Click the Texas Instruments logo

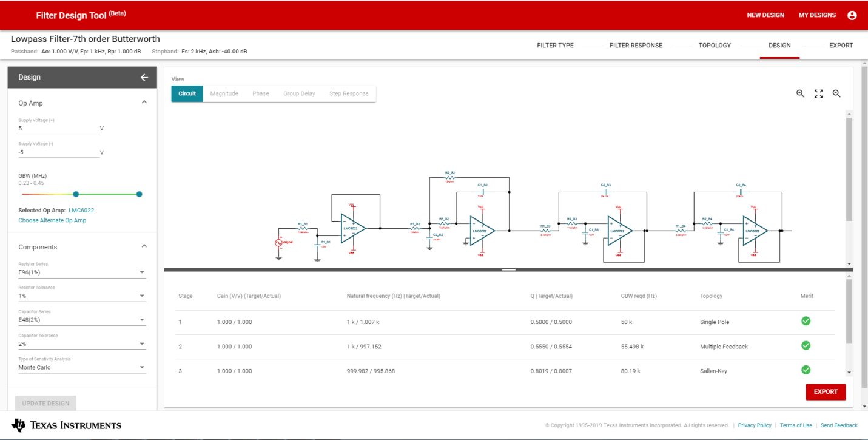[67, 425]
